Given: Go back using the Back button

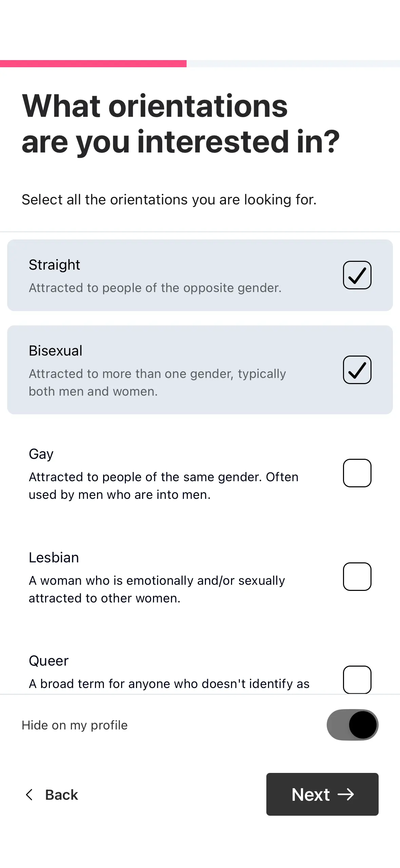Looking at the screenshot, I should (61, 795).
